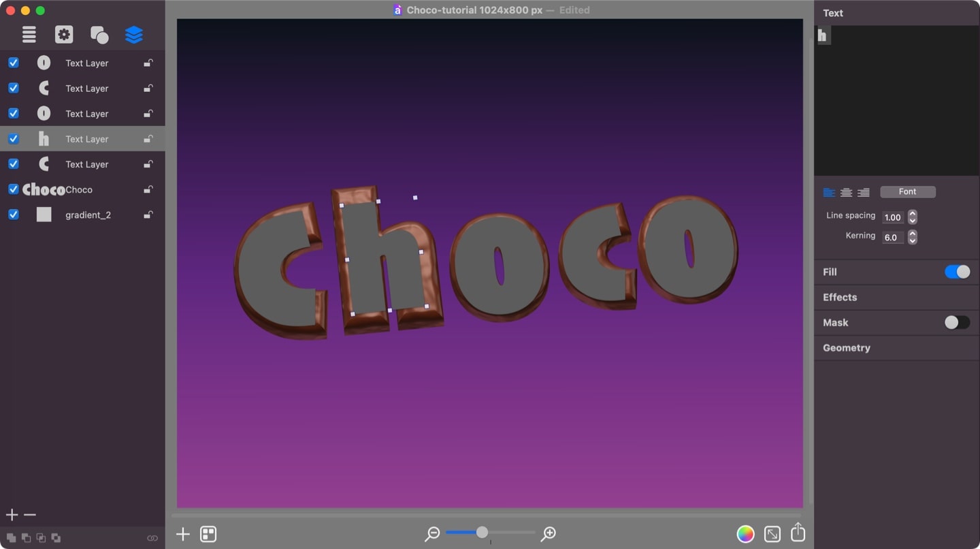The image size is (980, 549).
Task: Click the shapes library icon in sidebar
Action: pyautogui.click(x=99, y=34)
